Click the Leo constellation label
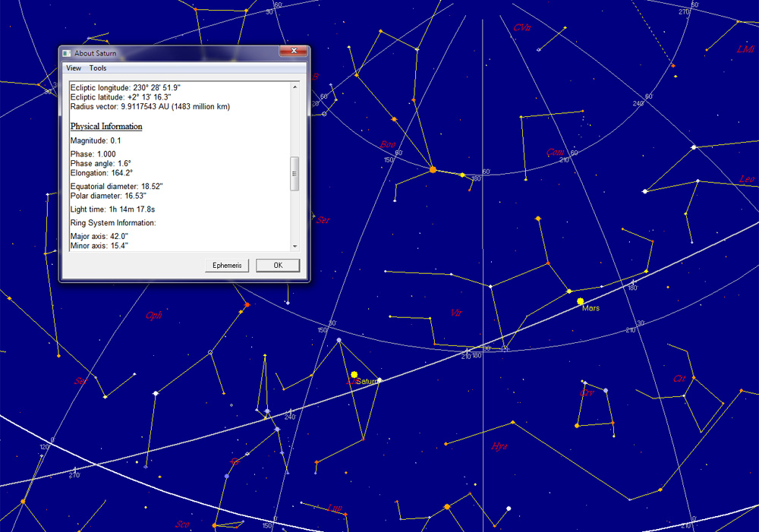This screenshot has width=759, height=532. click(747, 179)
